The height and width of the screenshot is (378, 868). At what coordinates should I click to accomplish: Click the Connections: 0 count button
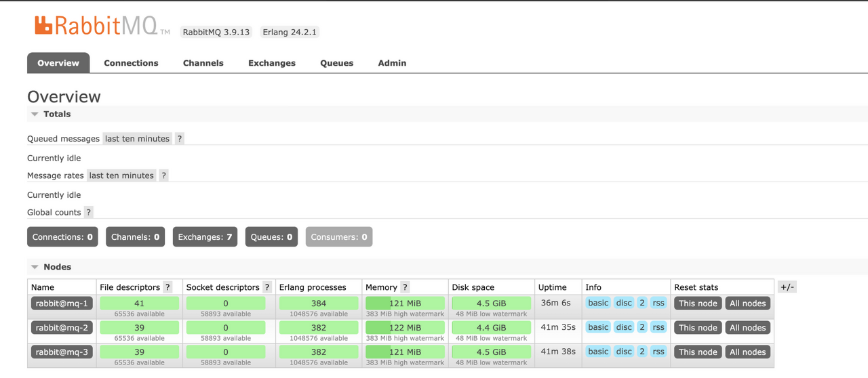point(62,237)
